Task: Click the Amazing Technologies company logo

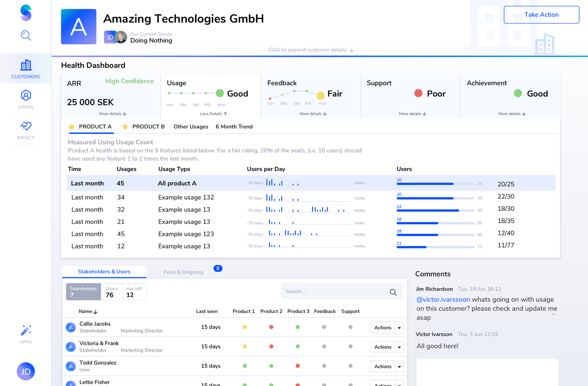Action: (x=78, y=26)
